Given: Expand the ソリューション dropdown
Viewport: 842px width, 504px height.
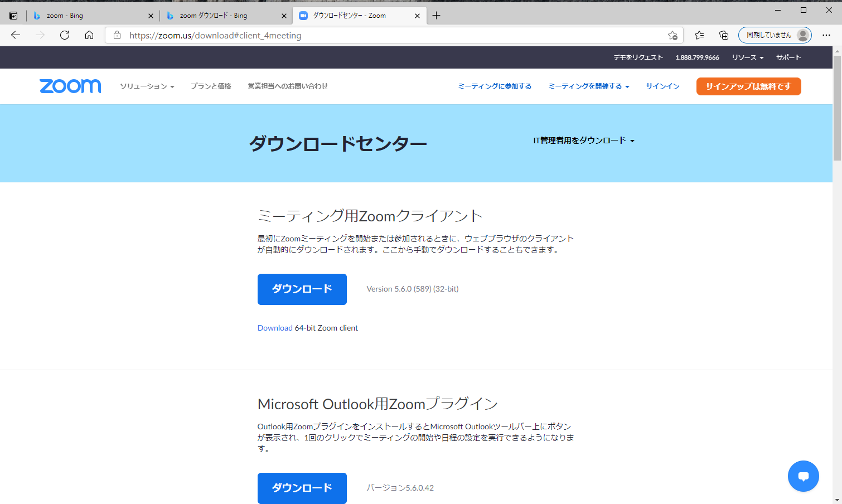Looking at the screenshot, I should (x=147, y=86).
